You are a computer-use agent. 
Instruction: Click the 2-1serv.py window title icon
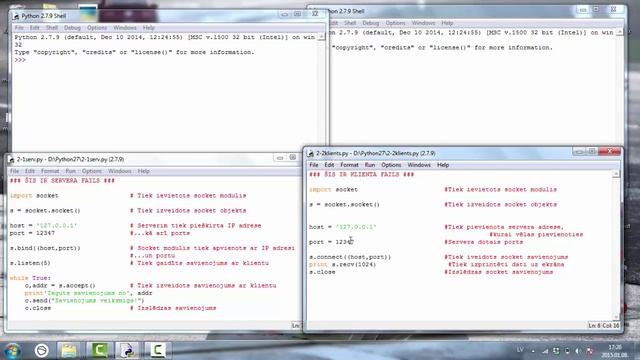[11, 160]
